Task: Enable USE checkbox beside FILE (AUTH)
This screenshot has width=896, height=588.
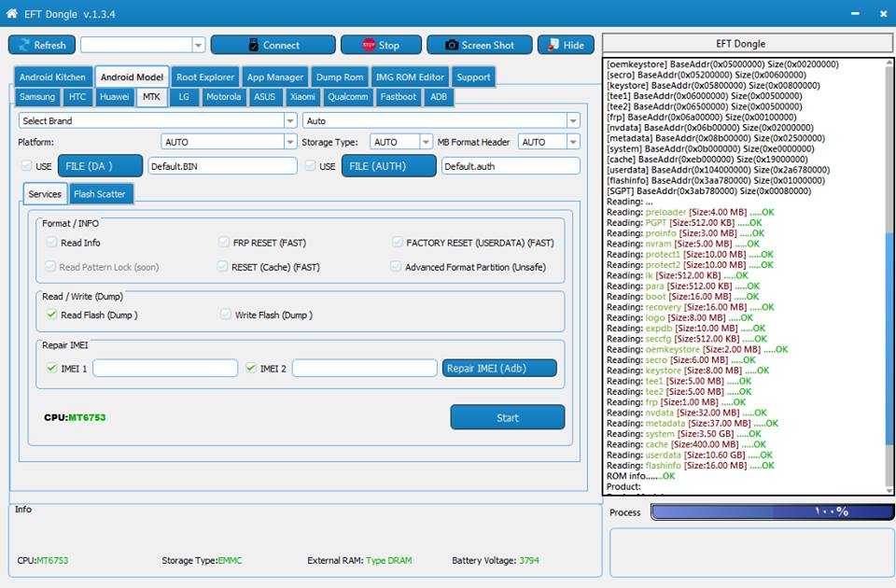Action: [310, 166]
